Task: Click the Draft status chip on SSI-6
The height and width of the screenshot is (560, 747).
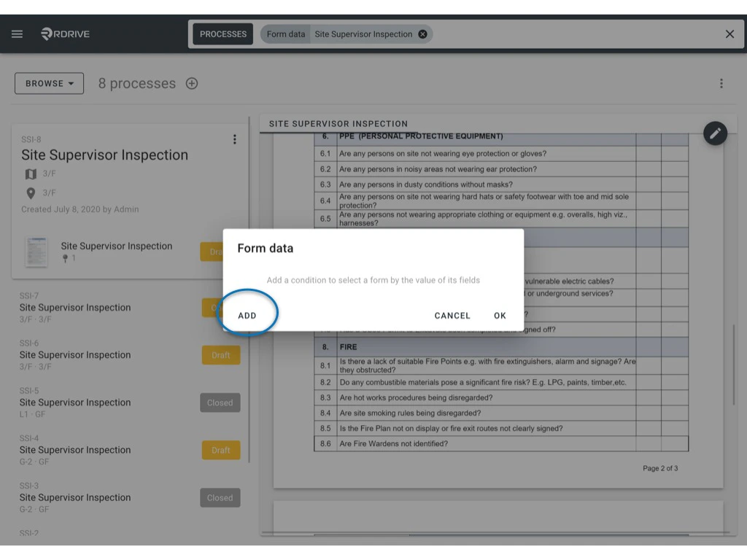Action: tap(220, 355)
